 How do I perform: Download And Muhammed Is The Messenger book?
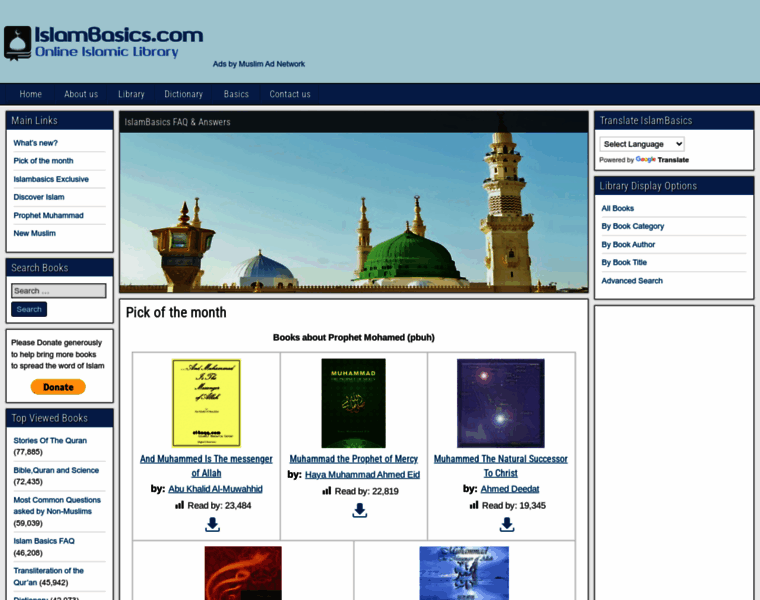pos(212,524)
